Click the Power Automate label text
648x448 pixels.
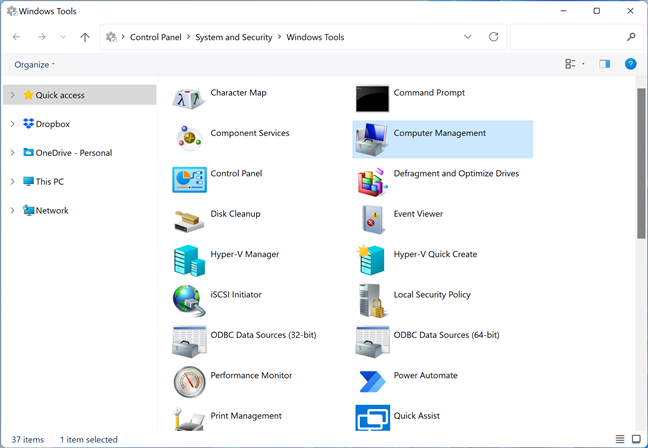(x=426, y=375)
